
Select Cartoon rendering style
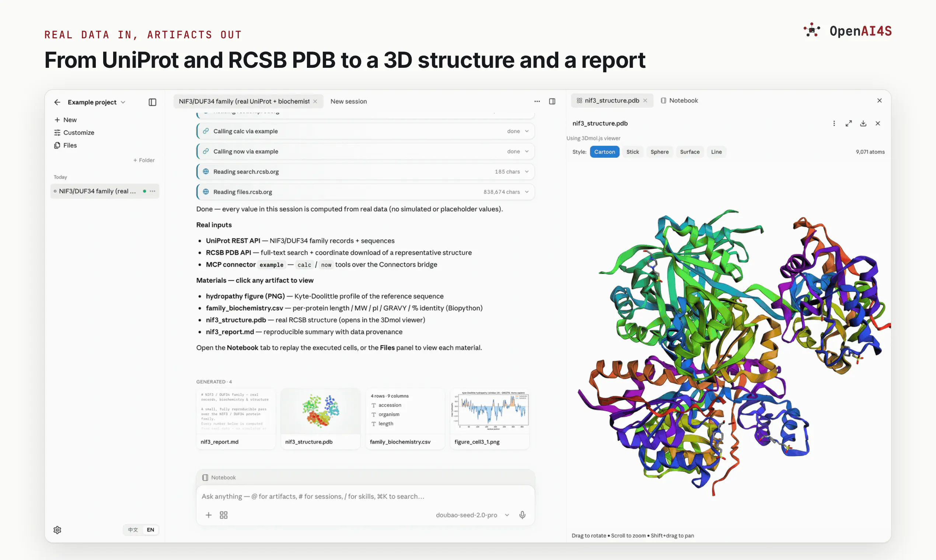[x=605, y=152]
